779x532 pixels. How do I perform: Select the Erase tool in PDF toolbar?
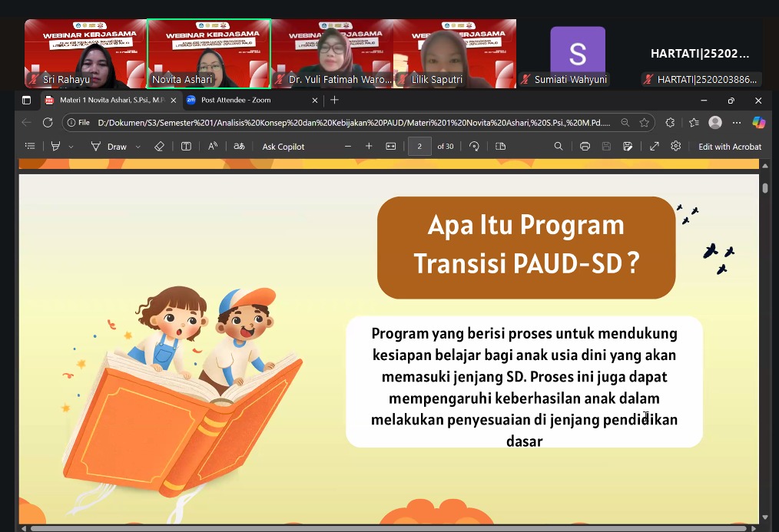(x=159, y=147)
